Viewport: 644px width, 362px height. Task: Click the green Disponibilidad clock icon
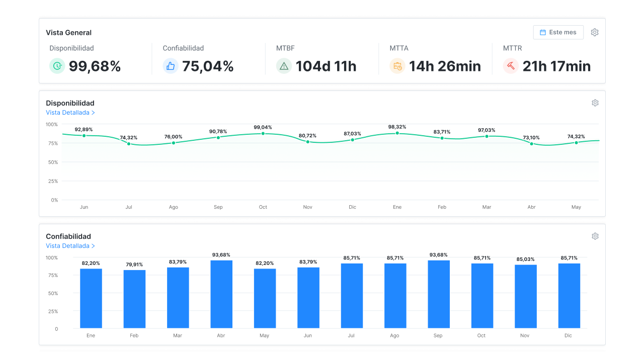coord(57,66)
